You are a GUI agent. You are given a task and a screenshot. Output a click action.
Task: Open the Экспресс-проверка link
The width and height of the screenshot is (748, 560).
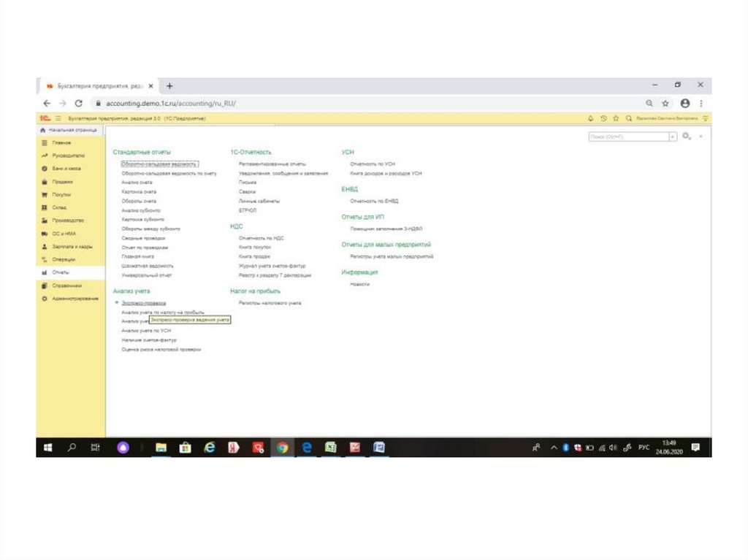point(144,302)
